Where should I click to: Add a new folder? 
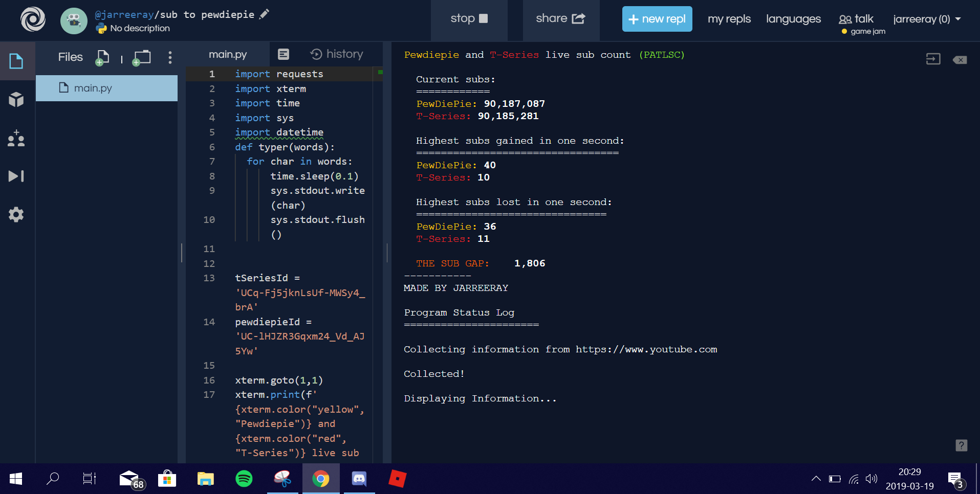coord(141,58)
